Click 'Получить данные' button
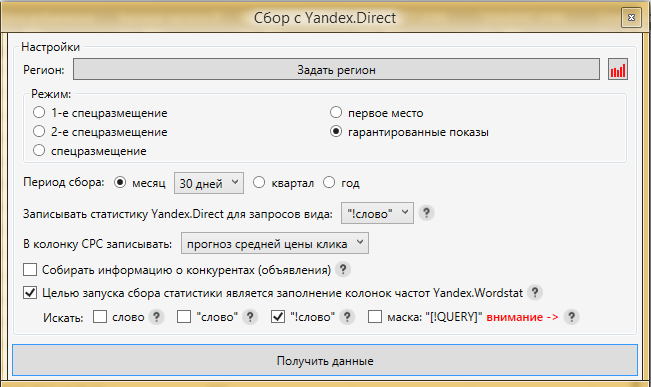 (x=325, y=360)
